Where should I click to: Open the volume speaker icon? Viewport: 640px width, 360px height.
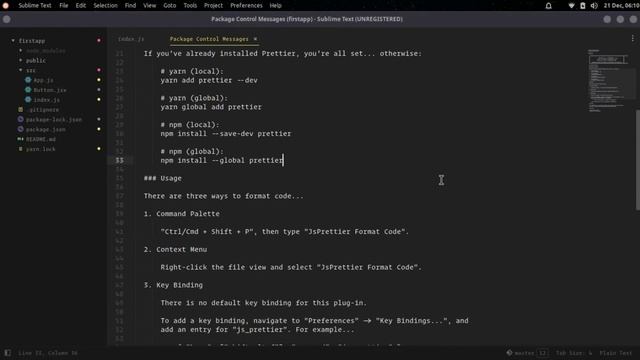[594, 6]
